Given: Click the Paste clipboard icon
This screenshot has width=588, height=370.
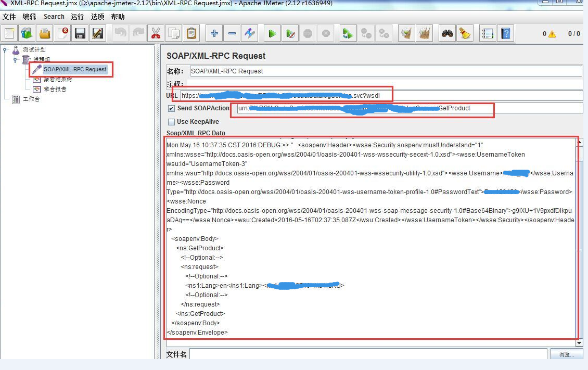Looking at the screenshot, I should [x=191, y=34].
